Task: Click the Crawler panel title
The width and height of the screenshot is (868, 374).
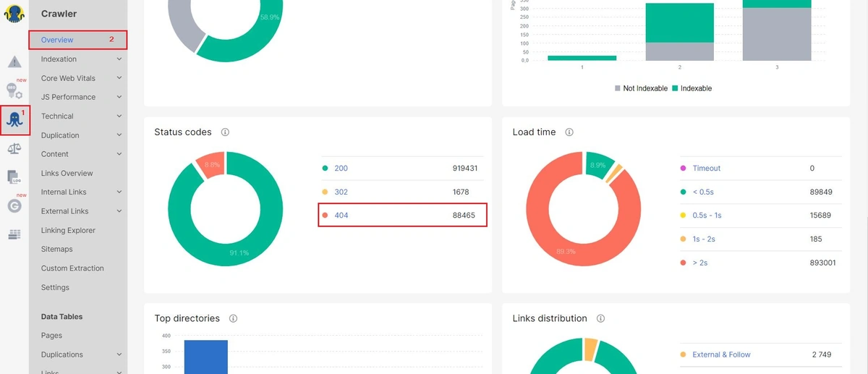Action: coord(59,14)
